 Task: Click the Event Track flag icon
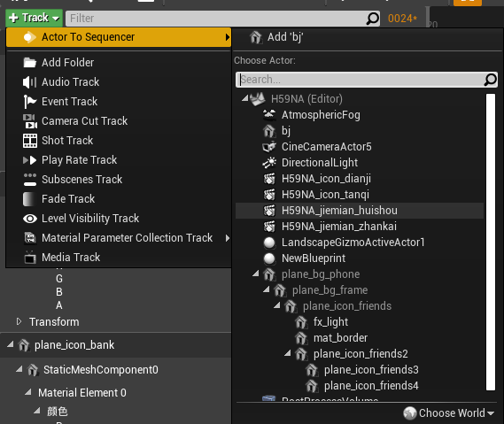coord(30,102)
